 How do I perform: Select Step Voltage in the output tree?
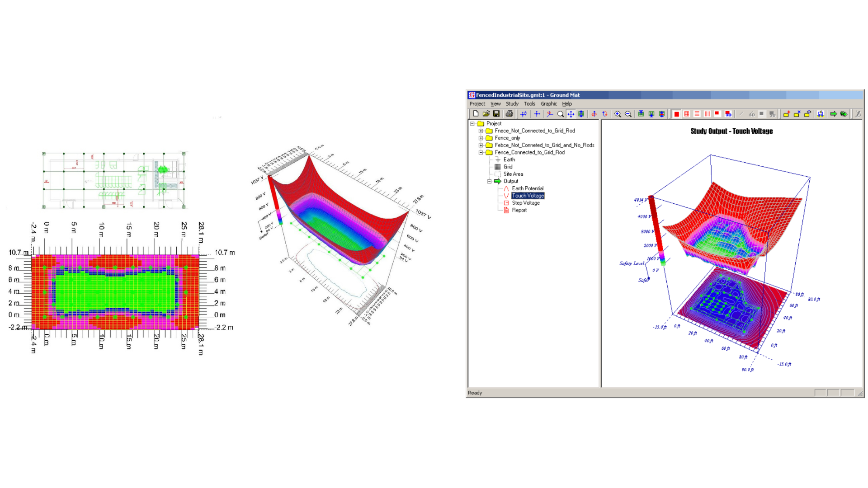pyautogui.click(x=526, y=203)
